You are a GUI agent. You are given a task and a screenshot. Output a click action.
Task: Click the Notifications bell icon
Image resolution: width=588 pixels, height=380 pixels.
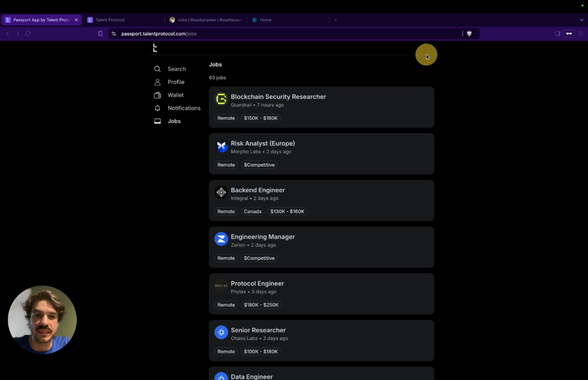tap(157, 108)
